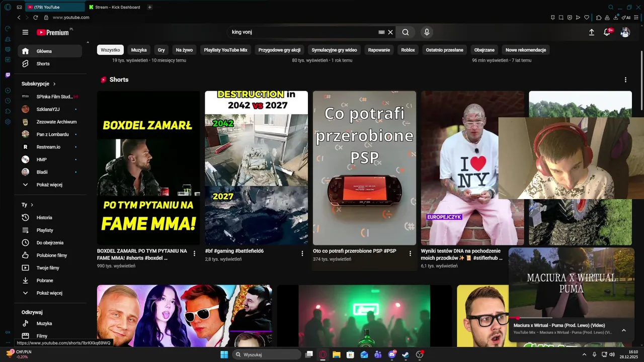Select the 'Gry' filter chip
The height and width of the screenshot is (362, 644).
coord(161,50)
